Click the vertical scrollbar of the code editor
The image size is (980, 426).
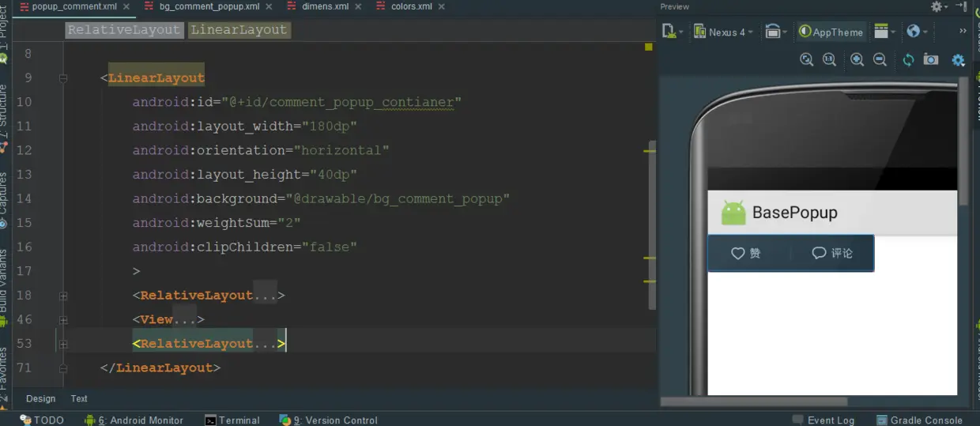[x=652, y=225]
